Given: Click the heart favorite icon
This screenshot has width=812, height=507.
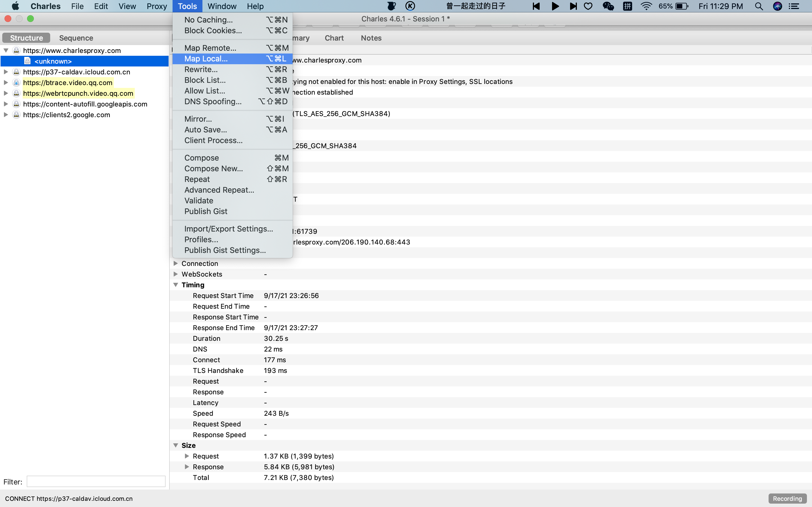Looking at the screenshot, I should click(x=588, y=6).
